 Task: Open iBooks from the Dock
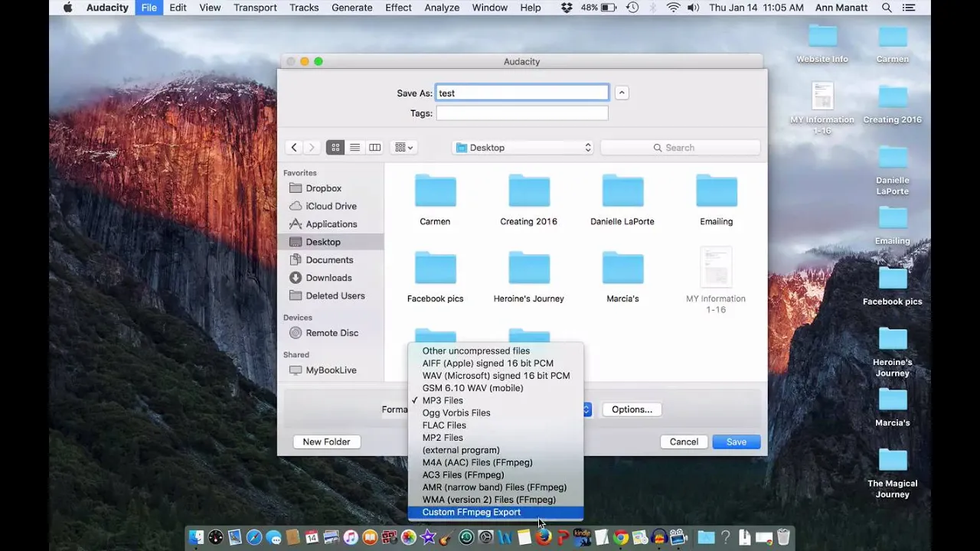370,538
